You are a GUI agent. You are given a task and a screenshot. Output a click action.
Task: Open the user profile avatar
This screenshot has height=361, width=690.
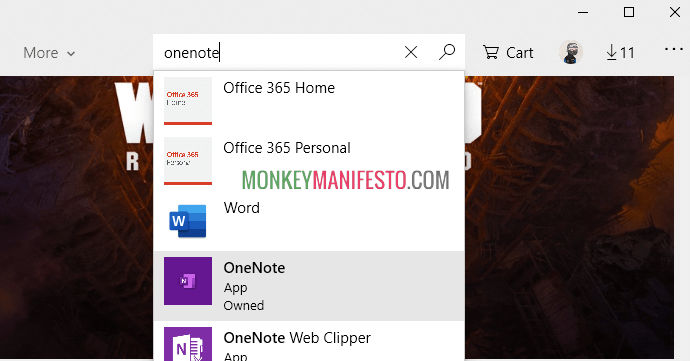click(571, 52)
